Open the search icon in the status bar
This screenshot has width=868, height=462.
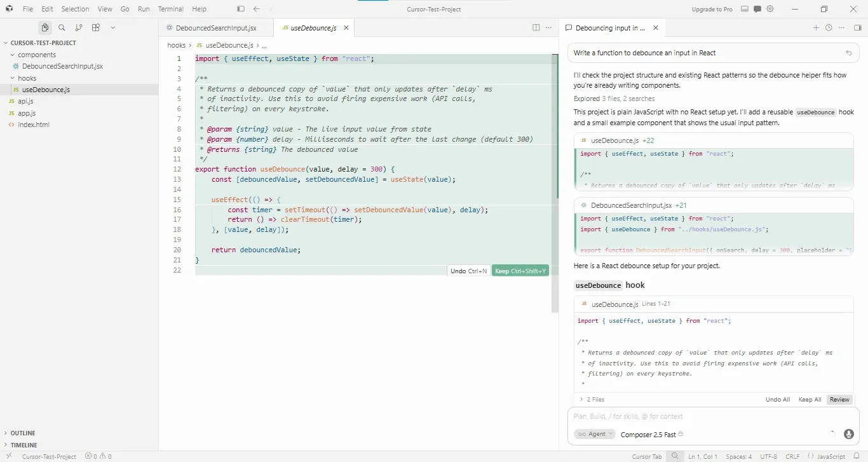coord(675,456)
